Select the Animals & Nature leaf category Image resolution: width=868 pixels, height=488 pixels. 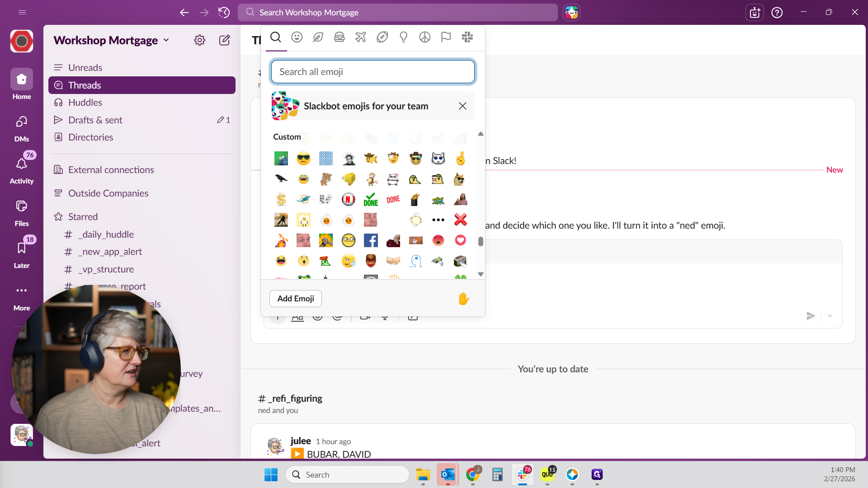pos(318,37)
